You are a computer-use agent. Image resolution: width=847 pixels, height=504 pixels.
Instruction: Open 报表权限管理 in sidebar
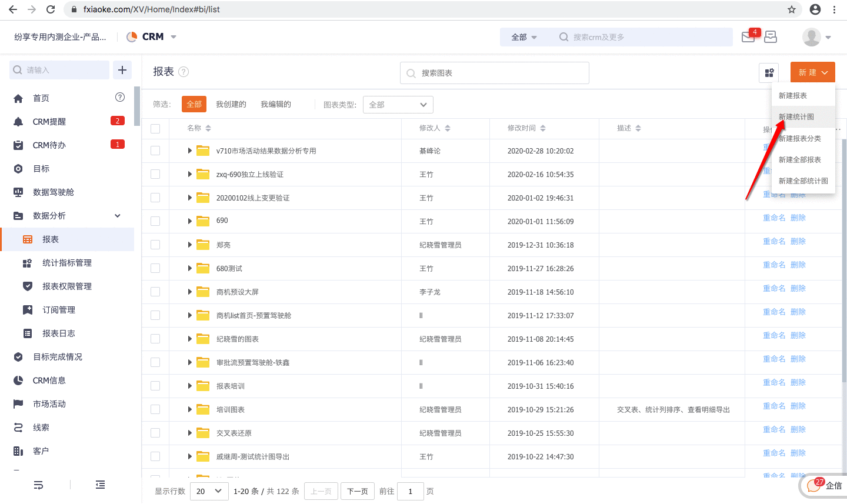click(67, 286)
